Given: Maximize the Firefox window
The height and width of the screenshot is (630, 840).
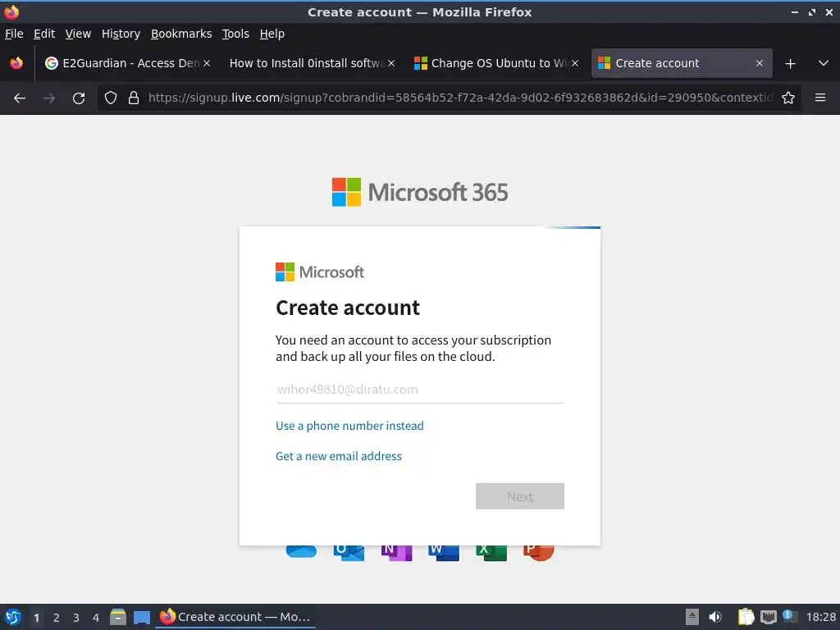Looking at the screenshot, I should (x=812, y=11).
